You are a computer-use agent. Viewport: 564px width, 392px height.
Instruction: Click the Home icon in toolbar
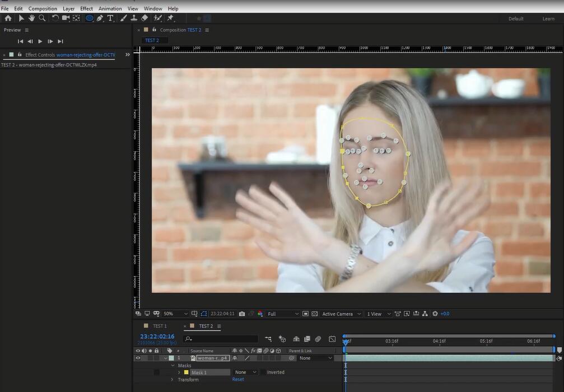point(8,18)
